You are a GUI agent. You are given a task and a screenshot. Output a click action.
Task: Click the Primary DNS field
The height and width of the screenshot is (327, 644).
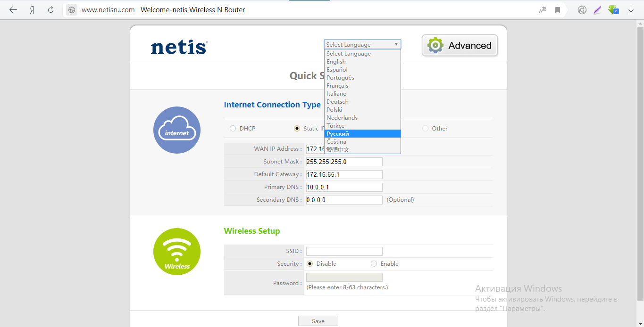tap(344, 187)
